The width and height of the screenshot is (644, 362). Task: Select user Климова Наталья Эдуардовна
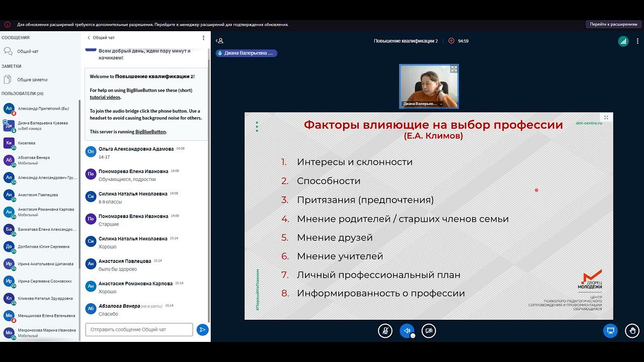(40, 298)
